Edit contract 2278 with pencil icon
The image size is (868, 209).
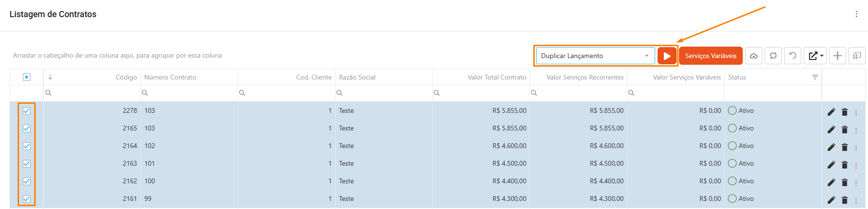[831, 112]
